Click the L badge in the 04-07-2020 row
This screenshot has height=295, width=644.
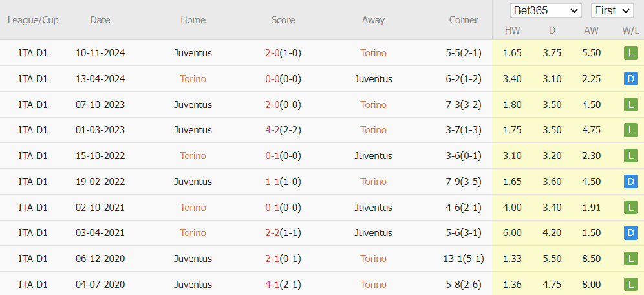630,284
